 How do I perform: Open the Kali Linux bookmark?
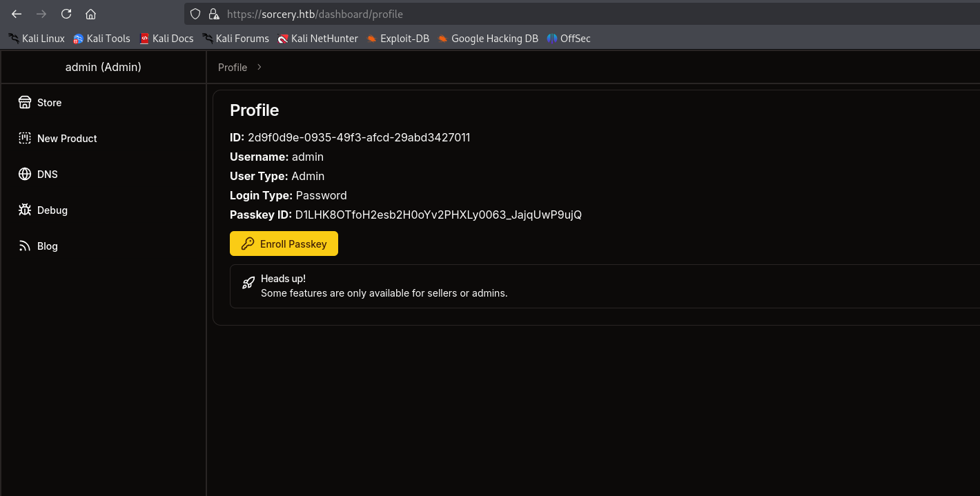click(x=37, y=39)
